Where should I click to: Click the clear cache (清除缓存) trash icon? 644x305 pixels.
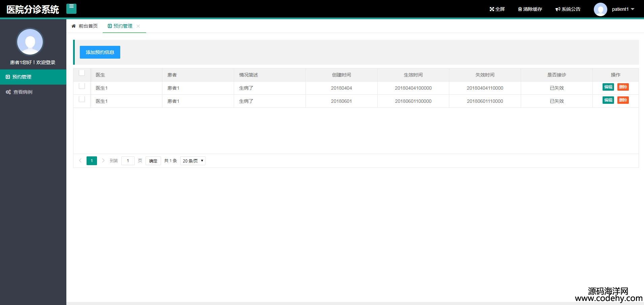click(x=520, y=9)
